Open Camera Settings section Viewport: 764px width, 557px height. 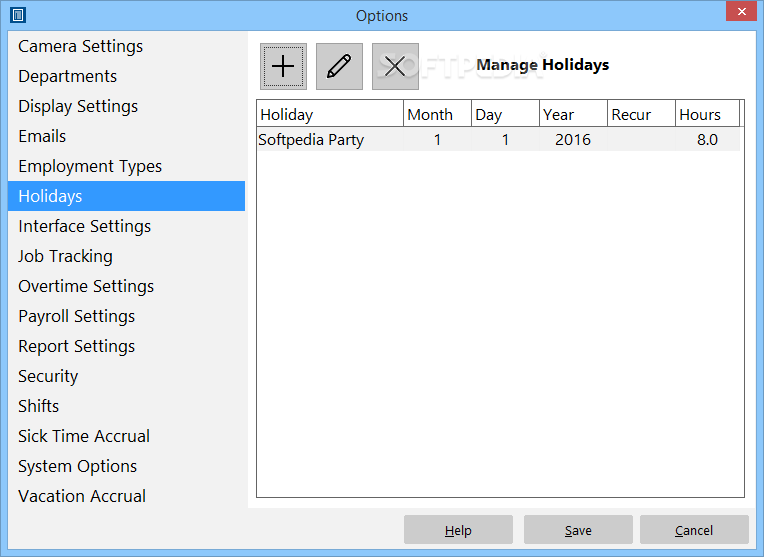pyautogui.click(x=126, y=46)
